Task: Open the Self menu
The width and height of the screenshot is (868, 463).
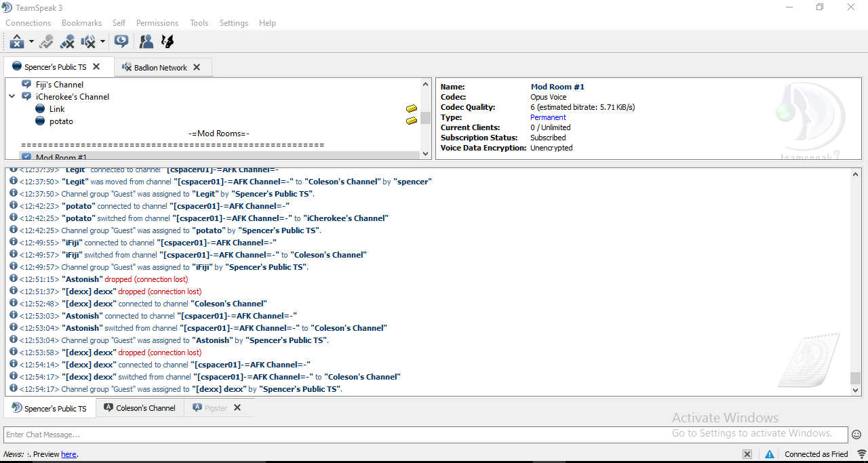Action: coord(119,23)
